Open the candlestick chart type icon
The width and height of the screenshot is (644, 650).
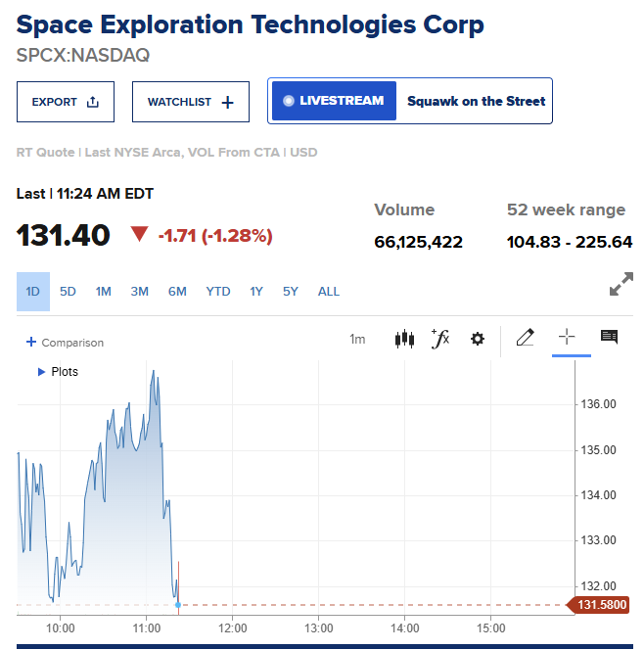(404, 339)
